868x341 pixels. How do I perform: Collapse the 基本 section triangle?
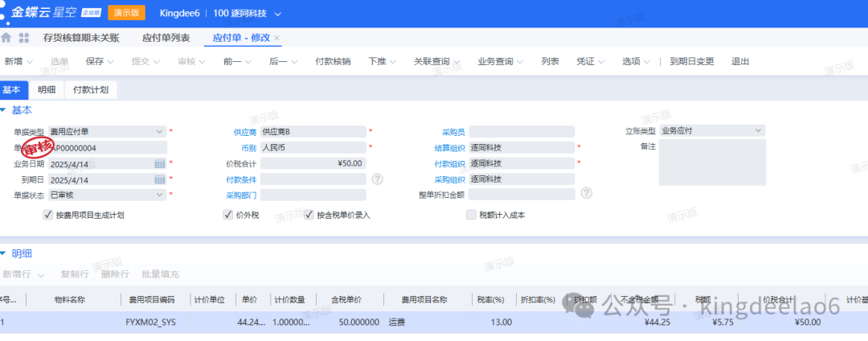point(4,110)
